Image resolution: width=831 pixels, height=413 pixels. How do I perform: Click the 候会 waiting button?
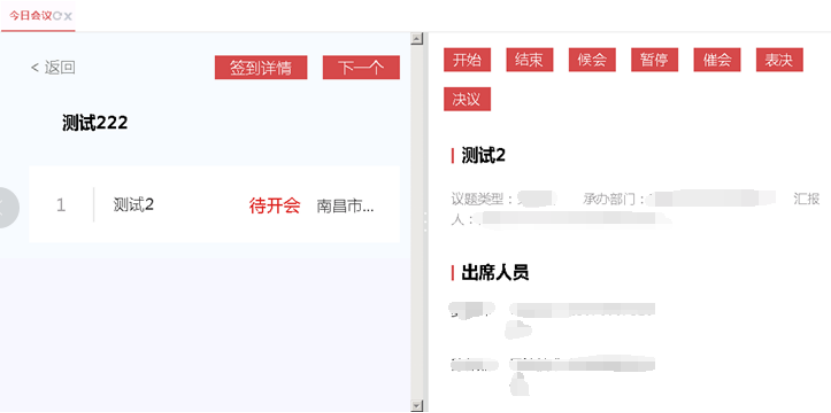tap(592, 60)
